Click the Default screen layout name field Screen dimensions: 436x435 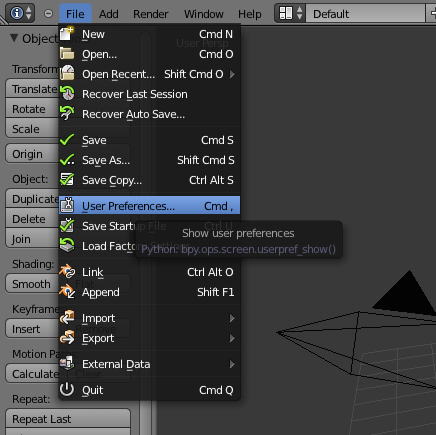tap(365, 14)
